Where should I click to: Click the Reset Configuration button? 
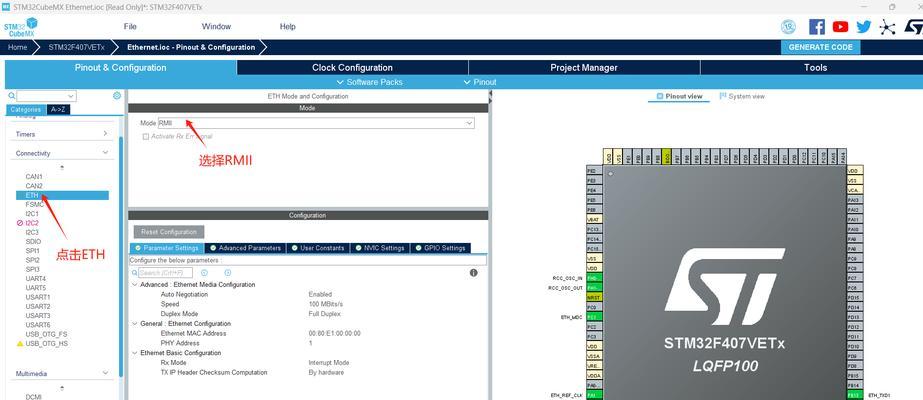[x=169, y=232]
